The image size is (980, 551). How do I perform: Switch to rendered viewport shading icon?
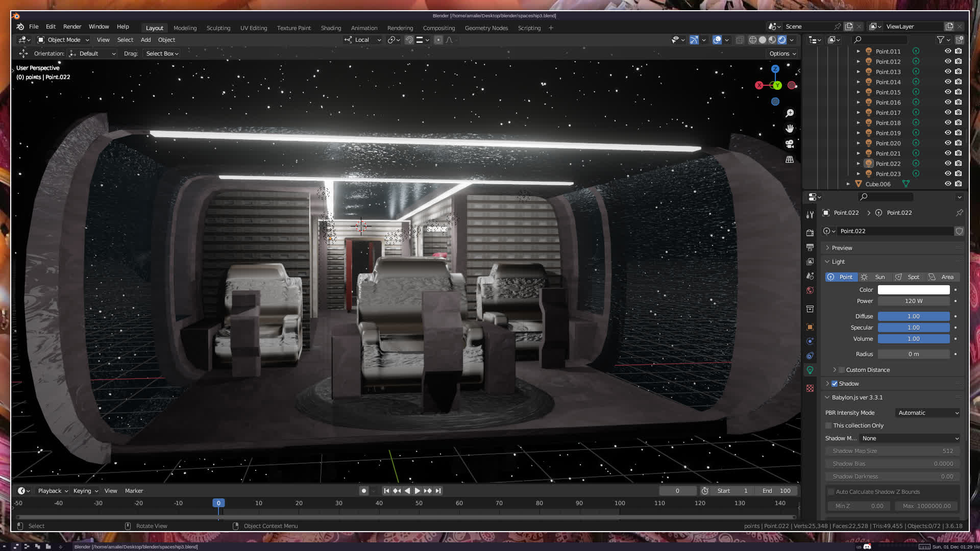tap(782, 40)
